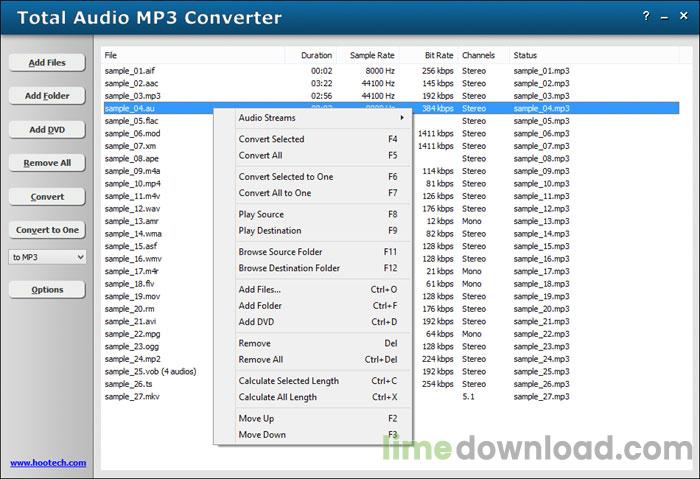The height and width of the screenshot is (479, 700).
Task: Select file sample_06.mod in the list
Action: [132, 133]
